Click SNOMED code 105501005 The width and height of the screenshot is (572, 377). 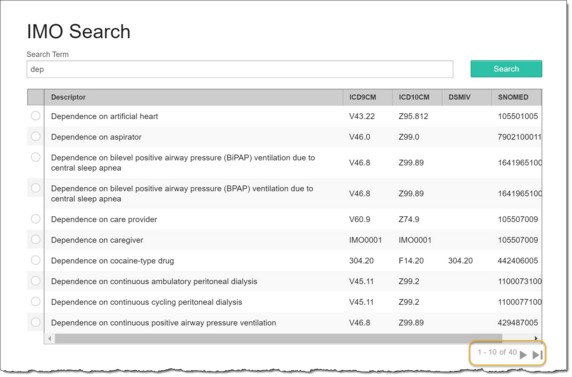pos(518,116)
